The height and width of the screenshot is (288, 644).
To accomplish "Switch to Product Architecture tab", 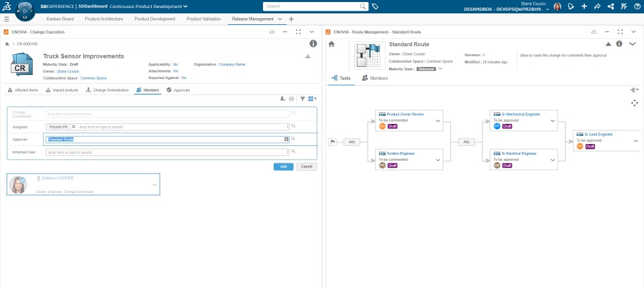I will pos(104,19).
